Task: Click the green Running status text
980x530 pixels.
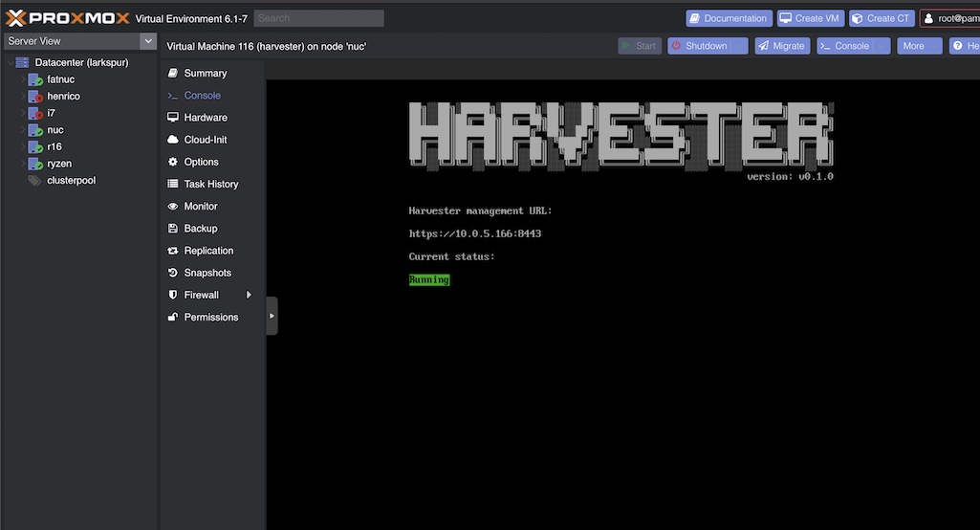Action: 429,279
